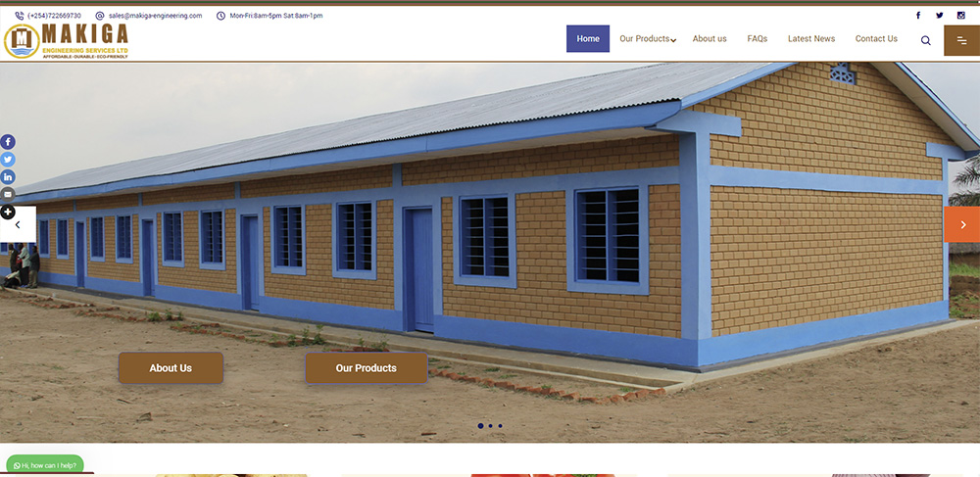Open the Latest News page
The width and height of the screenshot is (980, 477).
pyautogui.click(x=811, y=39)
